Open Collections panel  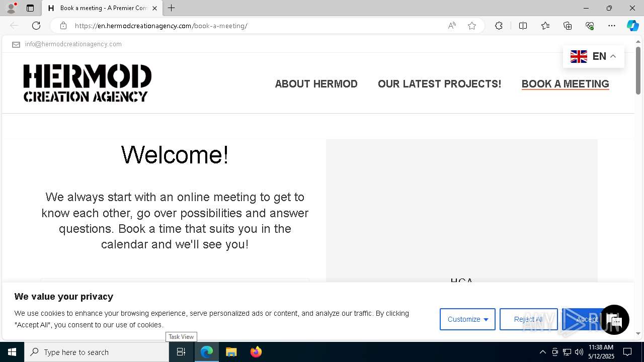(x=568, y=26)
